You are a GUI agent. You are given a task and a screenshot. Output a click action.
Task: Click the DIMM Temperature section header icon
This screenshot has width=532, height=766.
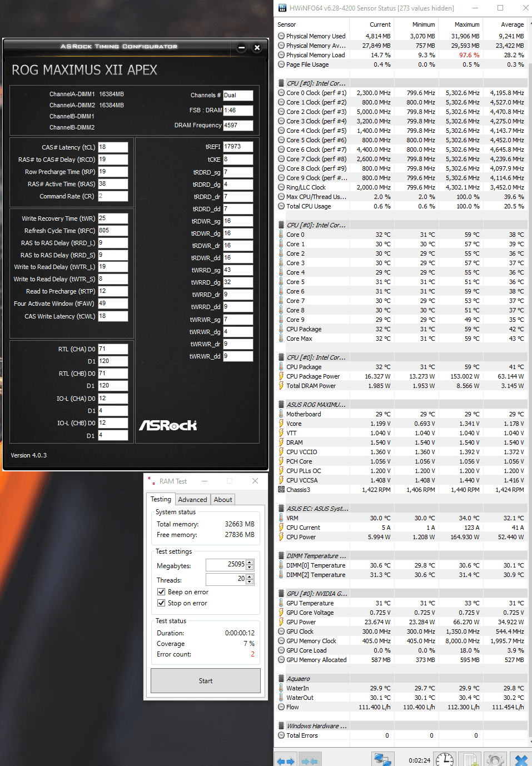coord(281,556)
